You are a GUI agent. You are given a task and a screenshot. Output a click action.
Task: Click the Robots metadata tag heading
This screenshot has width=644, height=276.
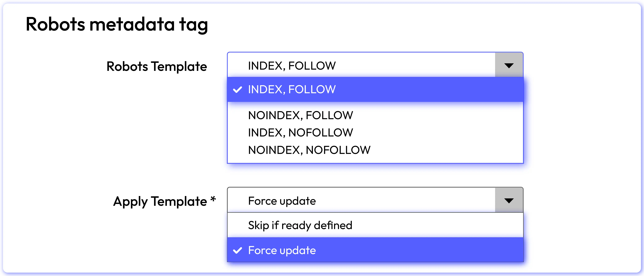coord(117,25)
